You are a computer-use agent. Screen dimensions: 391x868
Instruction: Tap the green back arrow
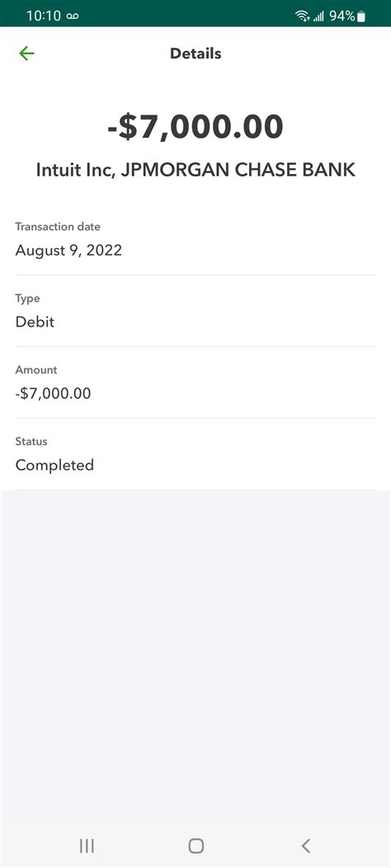pos(26,53)
